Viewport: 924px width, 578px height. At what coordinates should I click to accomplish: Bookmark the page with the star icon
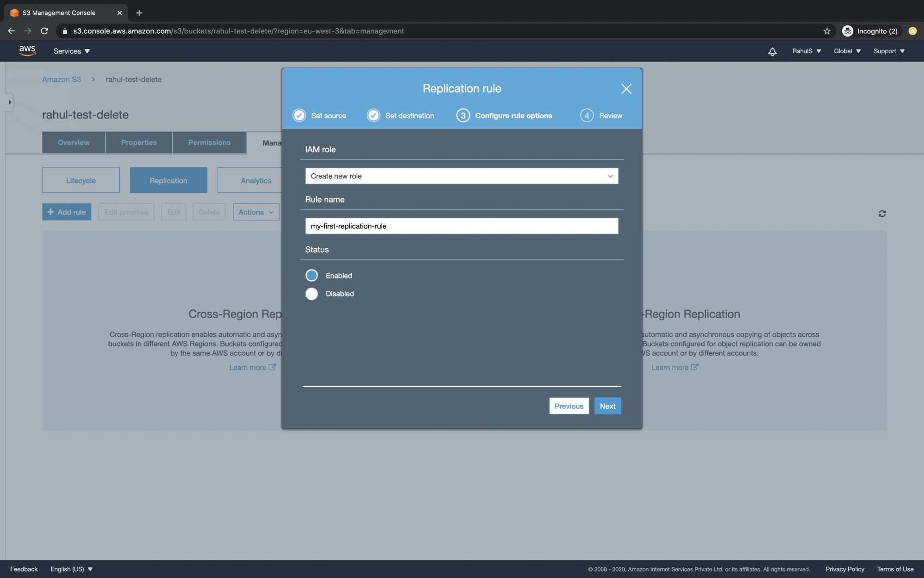[827, 31]
